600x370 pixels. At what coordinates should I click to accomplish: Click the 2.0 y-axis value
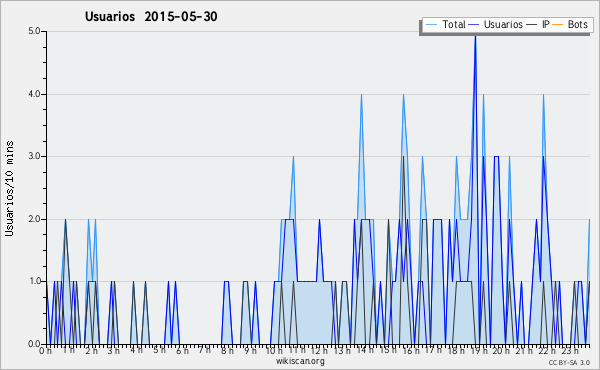(x=34, y=219)
